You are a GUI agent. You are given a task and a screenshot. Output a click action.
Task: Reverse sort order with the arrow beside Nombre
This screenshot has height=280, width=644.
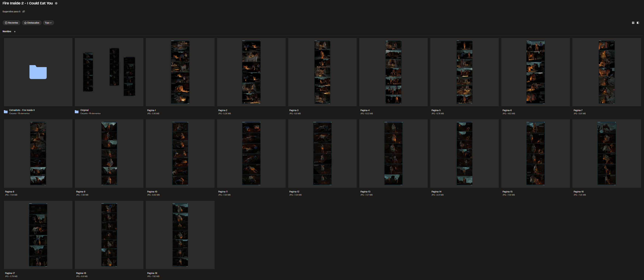click(15, 32)
